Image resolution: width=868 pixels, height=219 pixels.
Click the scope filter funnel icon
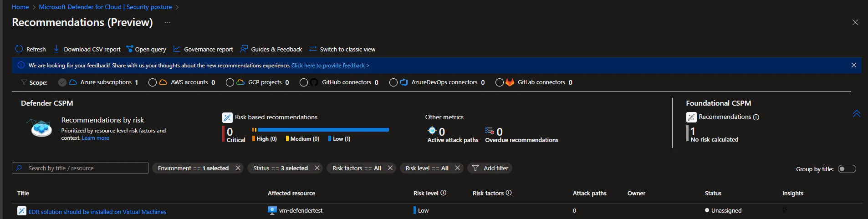(24, 82)
